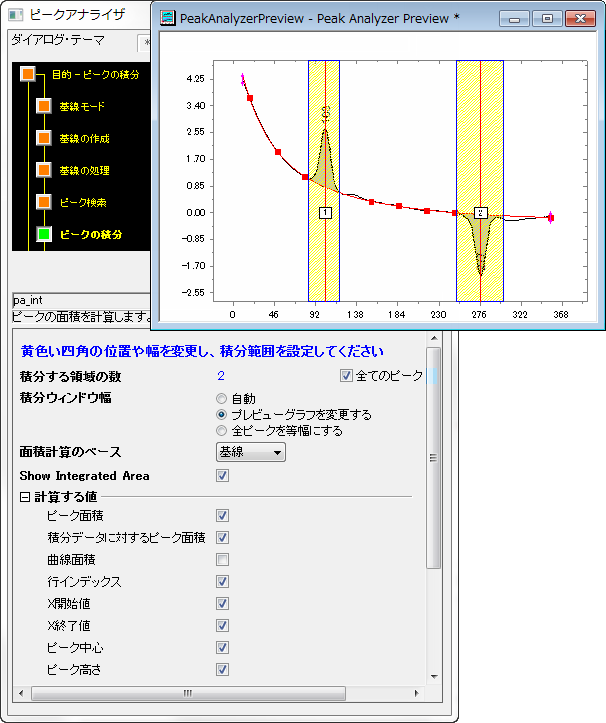The width and height of the screenshot is (606, 723).
Task: Open the 基線モード page label
Action: tap(82, 107)
